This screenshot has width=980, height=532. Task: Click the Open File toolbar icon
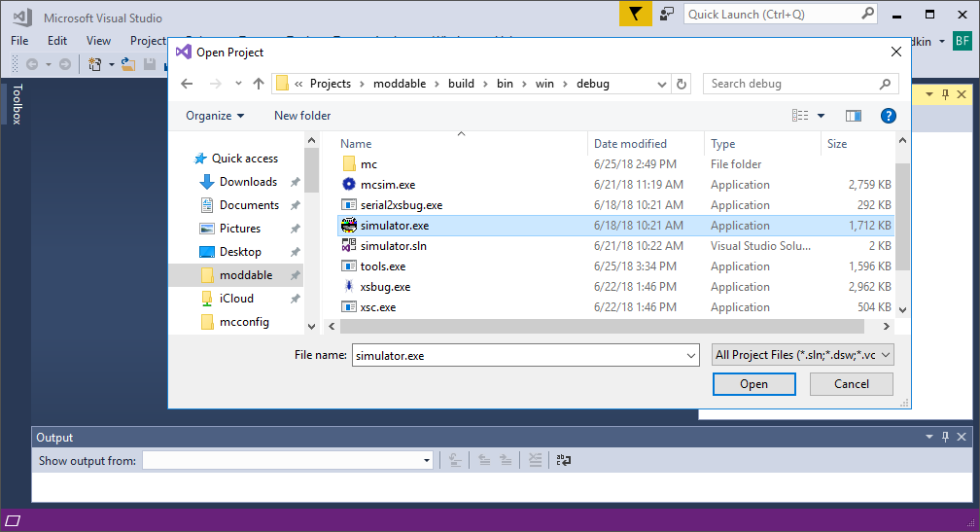tap(128, 64)
